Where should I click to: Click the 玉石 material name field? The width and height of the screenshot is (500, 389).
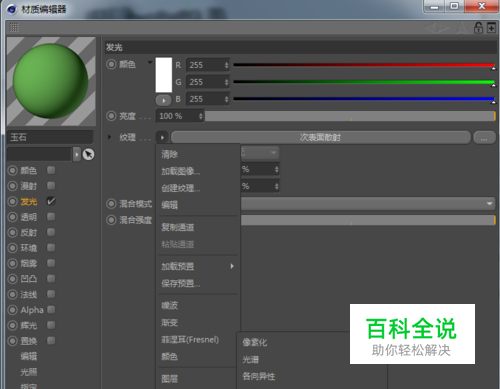[x=50, y=137]
